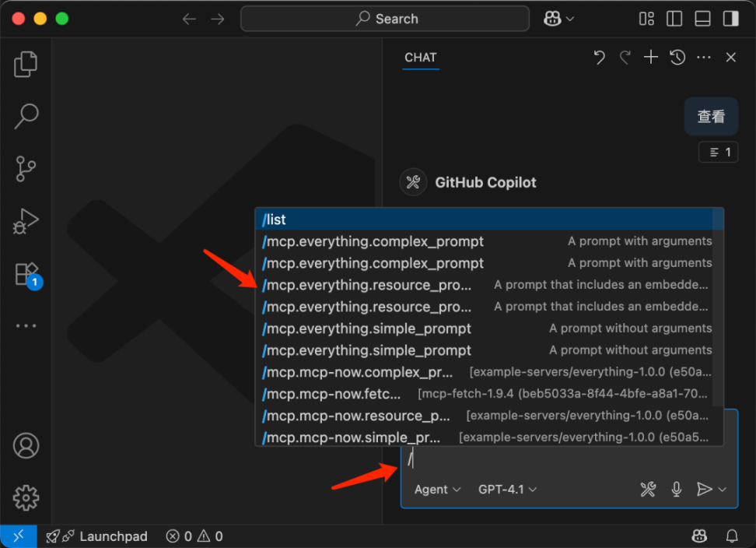This screenshot has height=548, width=756.
Task: Open the GPT-4.1 model picker
Action: (507, 490)
